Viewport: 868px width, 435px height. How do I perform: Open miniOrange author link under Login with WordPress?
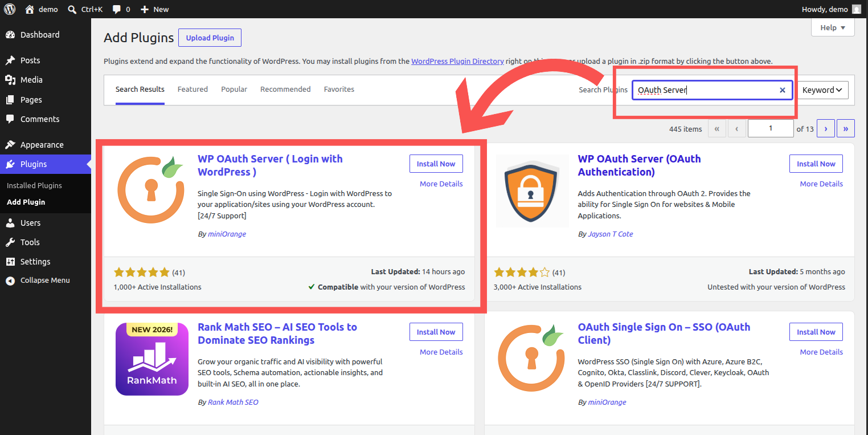[227, 234]
